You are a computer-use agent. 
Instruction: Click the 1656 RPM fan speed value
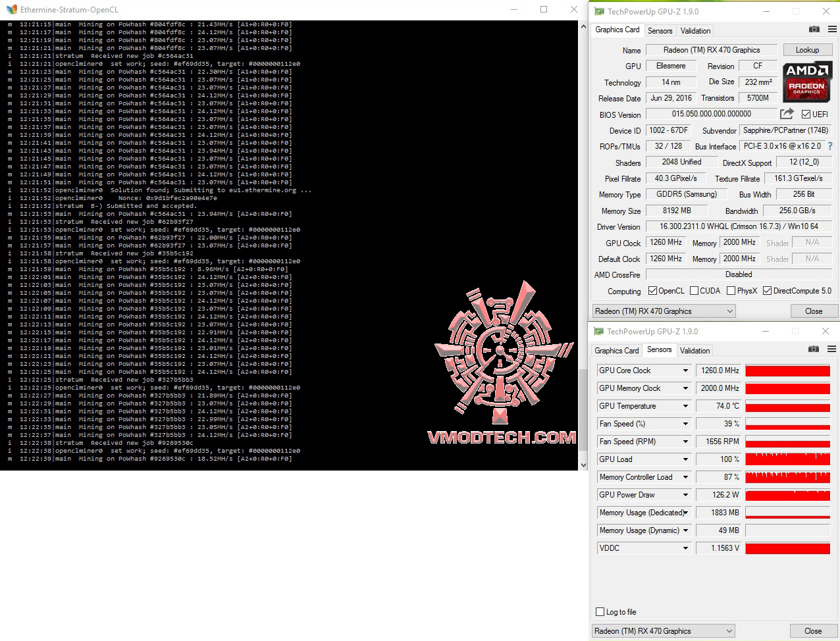click(x=719, y=442)
